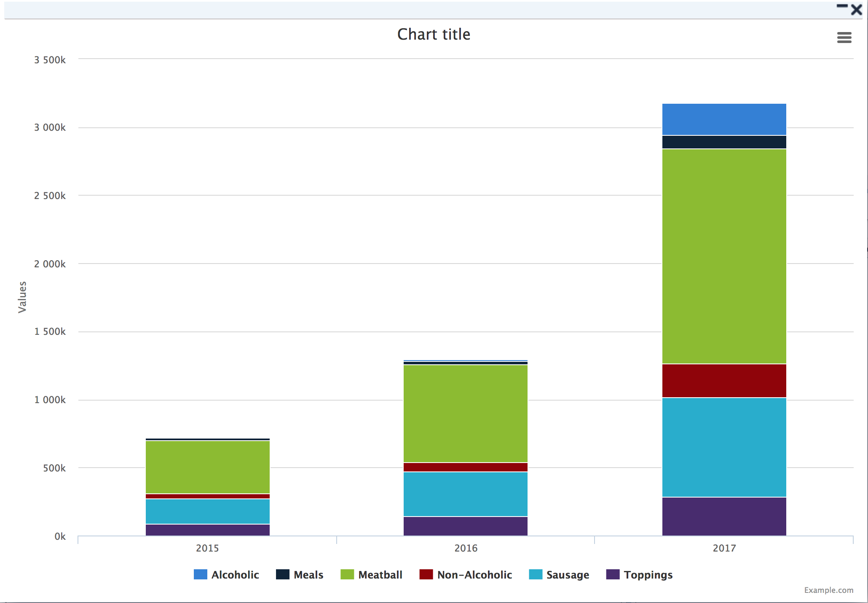The image size is (868, 603).
Task: Select the 2017 Meatball green bar segment
Action: point(724,256)
